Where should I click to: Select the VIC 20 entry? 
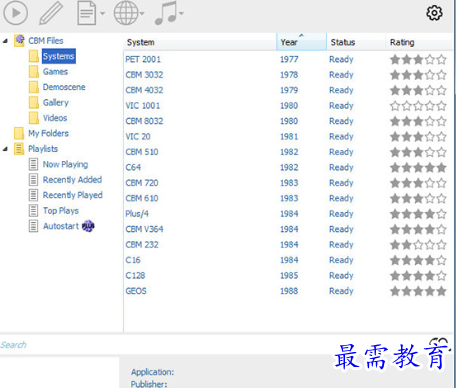coord(138,136)
